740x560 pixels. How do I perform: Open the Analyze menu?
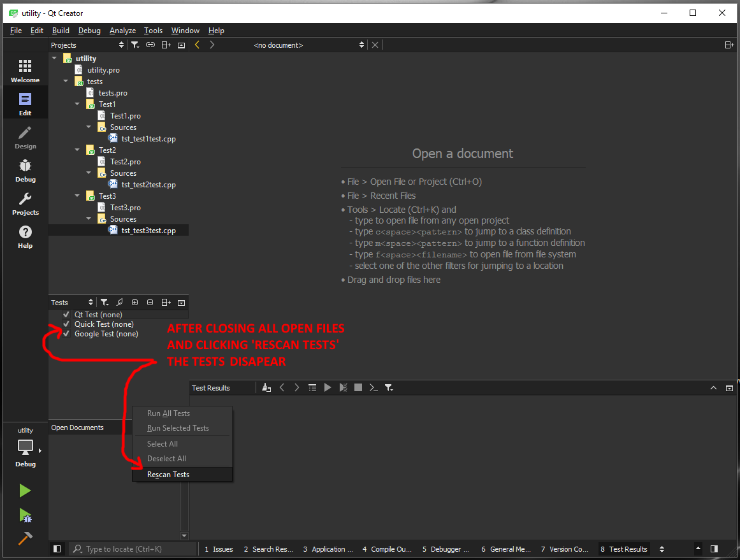point(122,31)
